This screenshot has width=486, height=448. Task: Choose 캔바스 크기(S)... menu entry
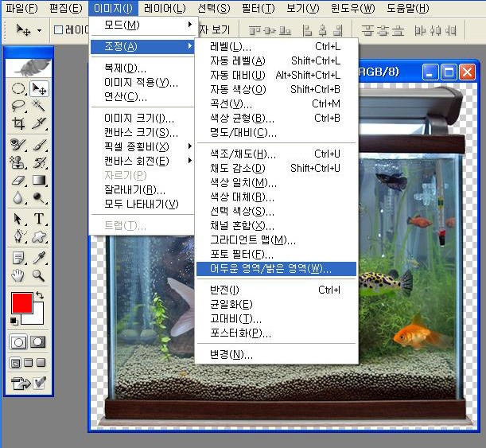(x=142, y=132)
